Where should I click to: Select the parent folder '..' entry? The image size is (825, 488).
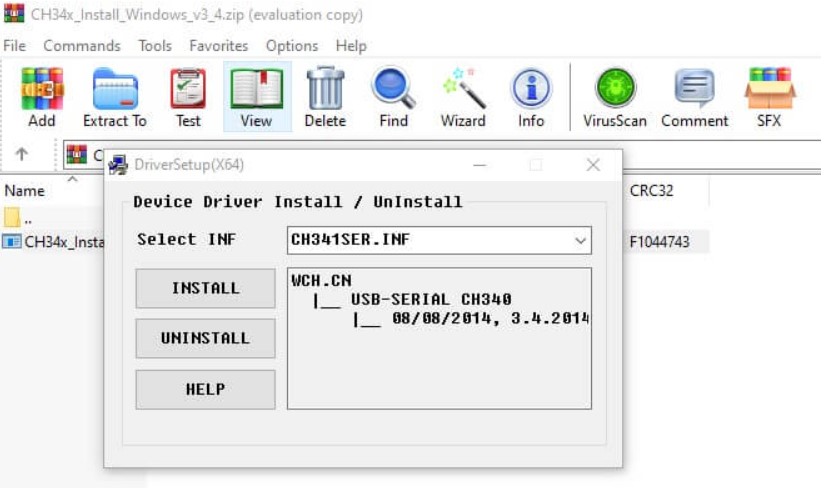click(18, 217)
